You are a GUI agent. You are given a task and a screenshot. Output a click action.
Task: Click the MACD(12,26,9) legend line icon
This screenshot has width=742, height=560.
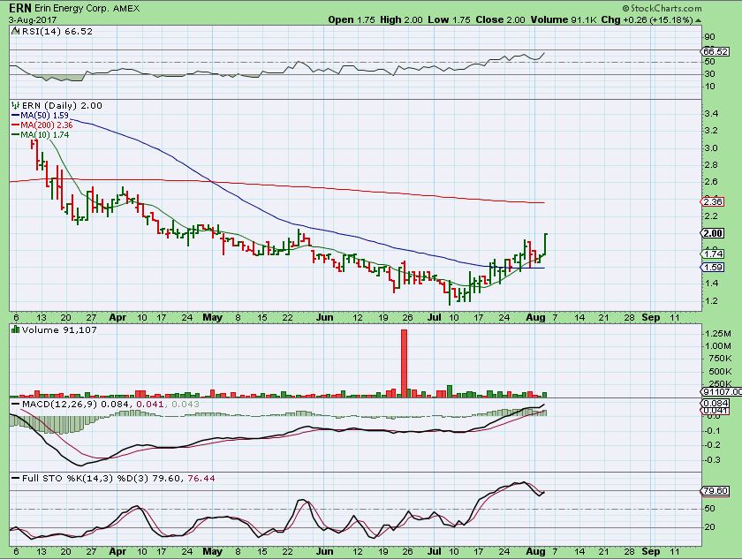(15, 404)
